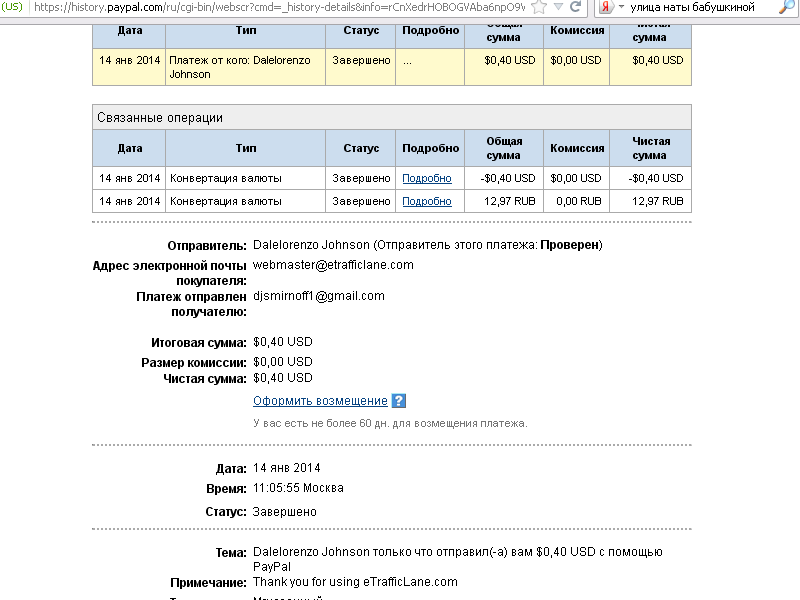Click the note Thank you for using eTrafficLane.com
This screenshot has height=600, width=800.
(x=355, y=582)
